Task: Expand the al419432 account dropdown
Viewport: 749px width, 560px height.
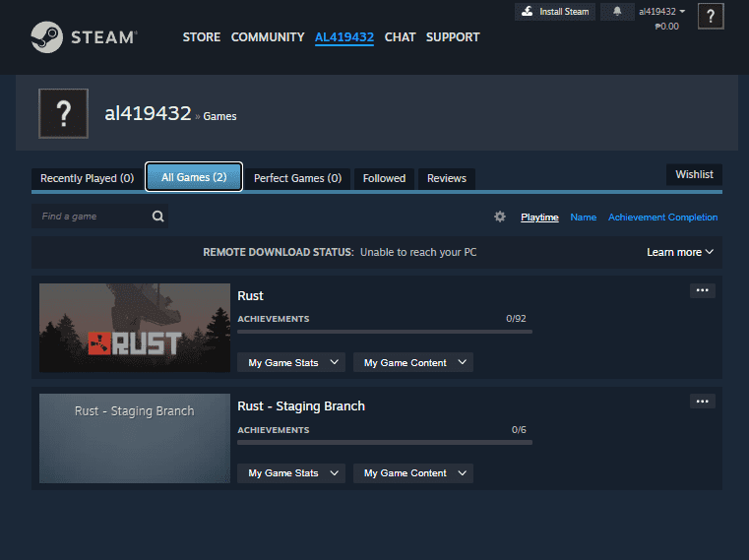Action: point(662,11)
